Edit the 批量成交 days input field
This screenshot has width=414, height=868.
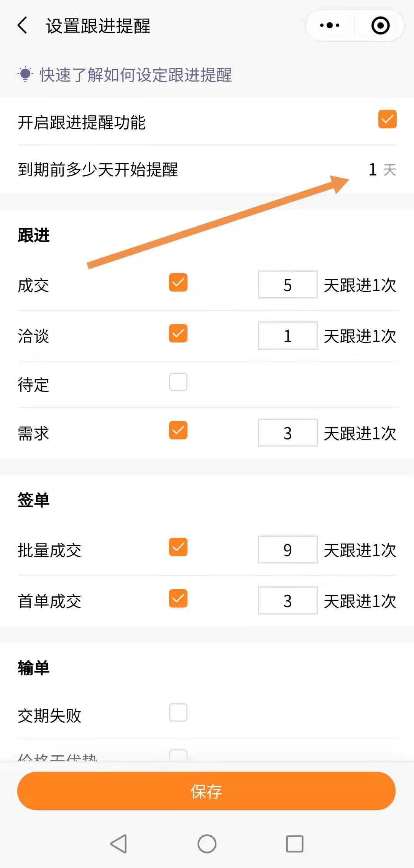tap(287, 550)
